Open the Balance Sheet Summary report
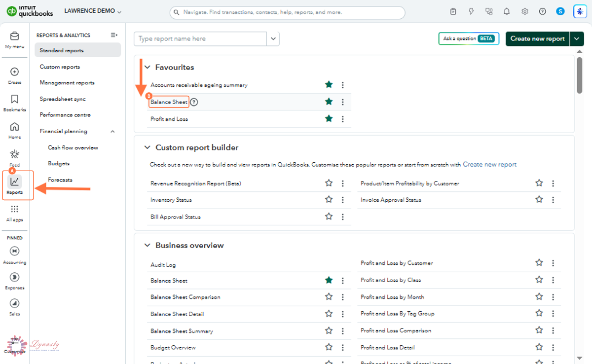Image resolution: width=592 pixels, height=364 pixels. click(x=182, y=331)
